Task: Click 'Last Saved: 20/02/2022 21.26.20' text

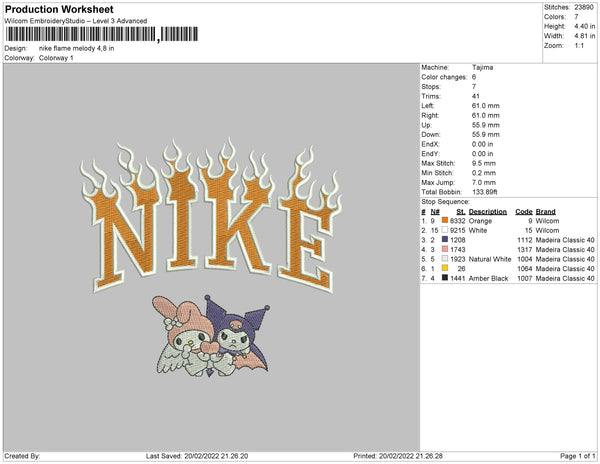Action: coord(197,456)
